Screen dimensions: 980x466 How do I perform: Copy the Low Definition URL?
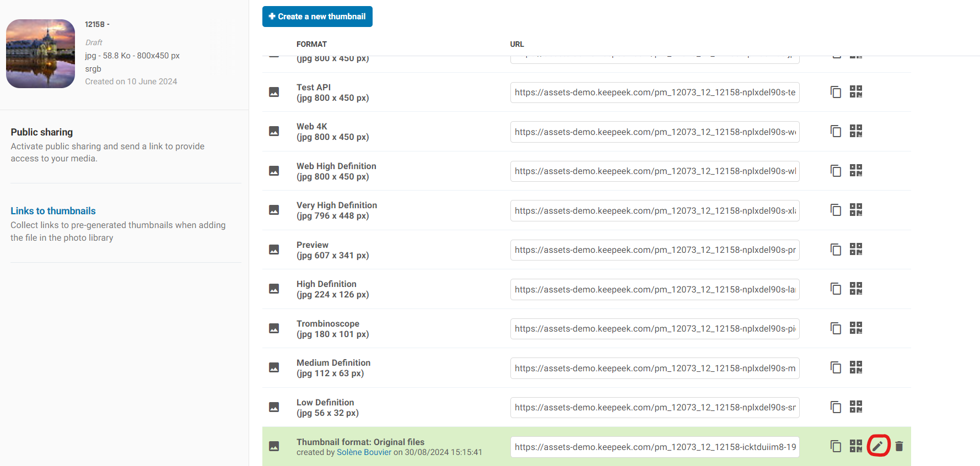pos(836,407)
